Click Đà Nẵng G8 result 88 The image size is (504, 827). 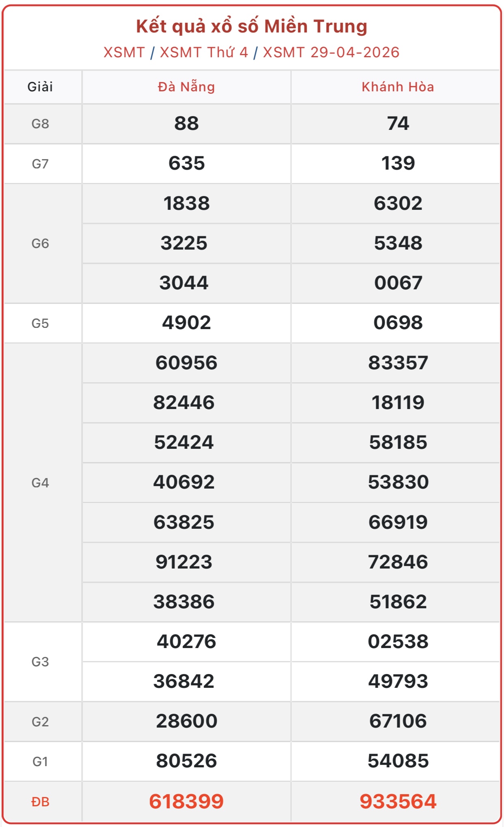tap(186, 123)
